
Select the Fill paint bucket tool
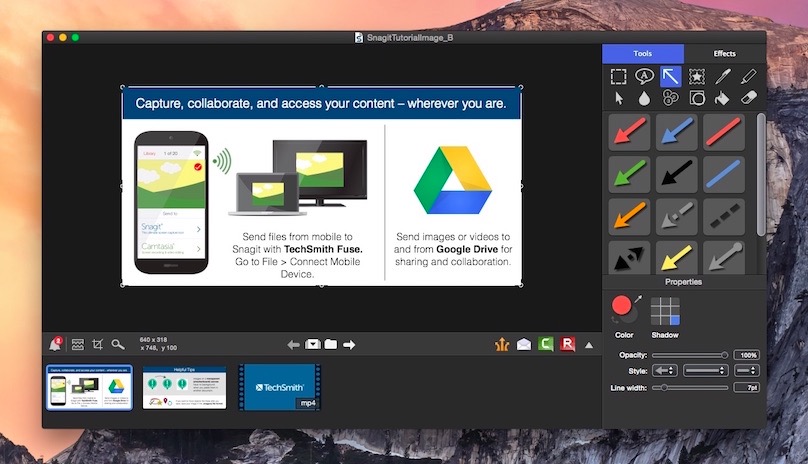coord(722,98)
